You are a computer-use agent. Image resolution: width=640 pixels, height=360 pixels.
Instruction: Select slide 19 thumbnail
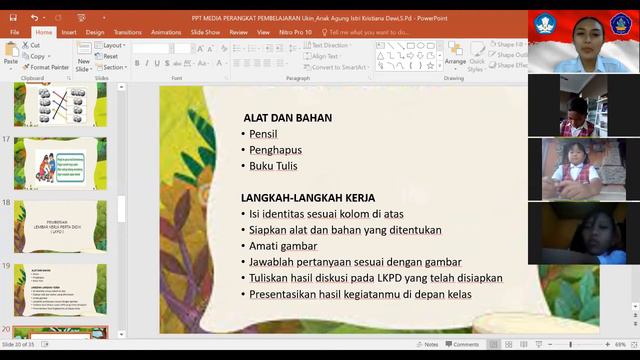[x=60, y=290]
